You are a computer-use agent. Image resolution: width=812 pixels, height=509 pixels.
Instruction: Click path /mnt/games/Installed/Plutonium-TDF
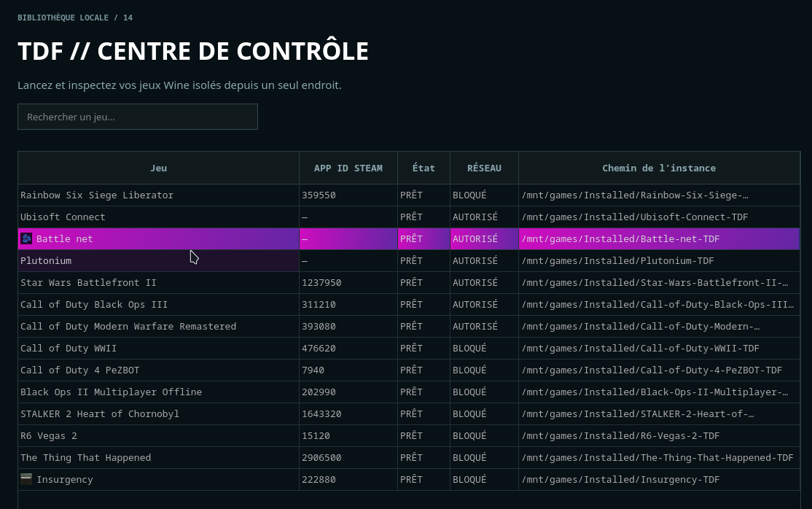coord(617,261)
